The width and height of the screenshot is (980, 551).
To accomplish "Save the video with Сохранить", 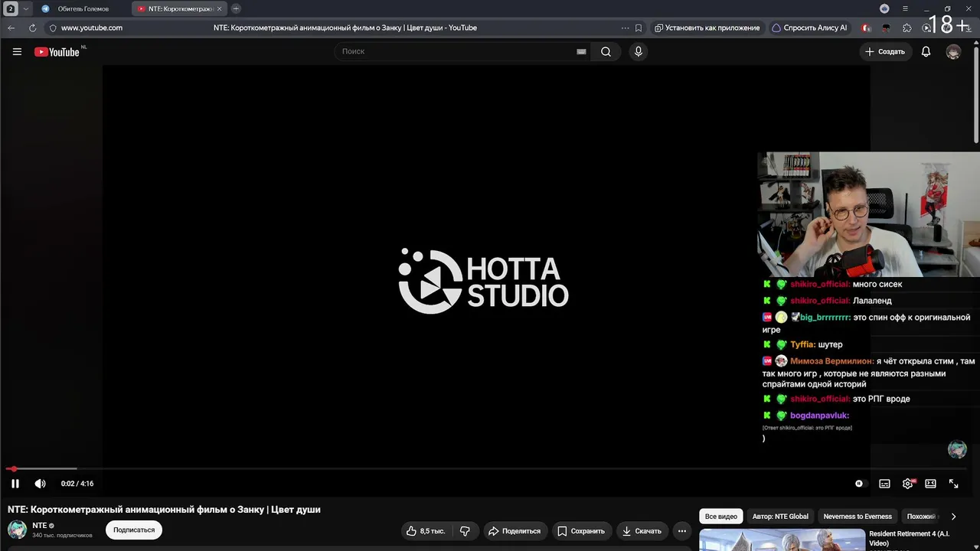I will coord(581,531).
